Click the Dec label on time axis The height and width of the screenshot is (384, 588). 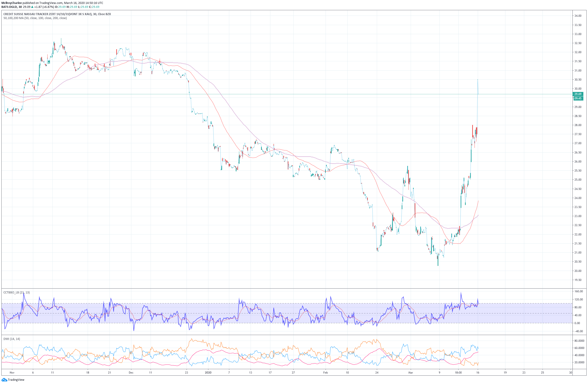coord(131,373)
